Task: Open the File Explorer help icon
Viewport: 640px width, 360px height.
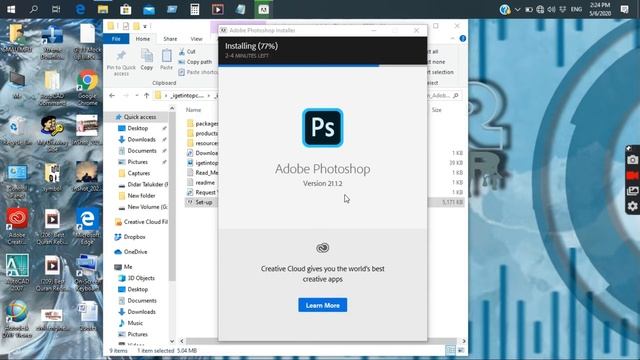Action: point(462,38)
